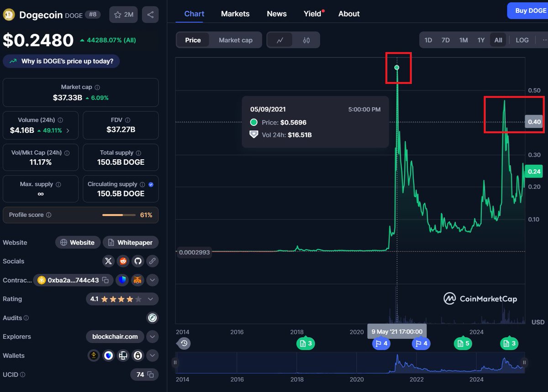Open the blockchair.com explorer link
548x392 pixels.
pos(115,337)
